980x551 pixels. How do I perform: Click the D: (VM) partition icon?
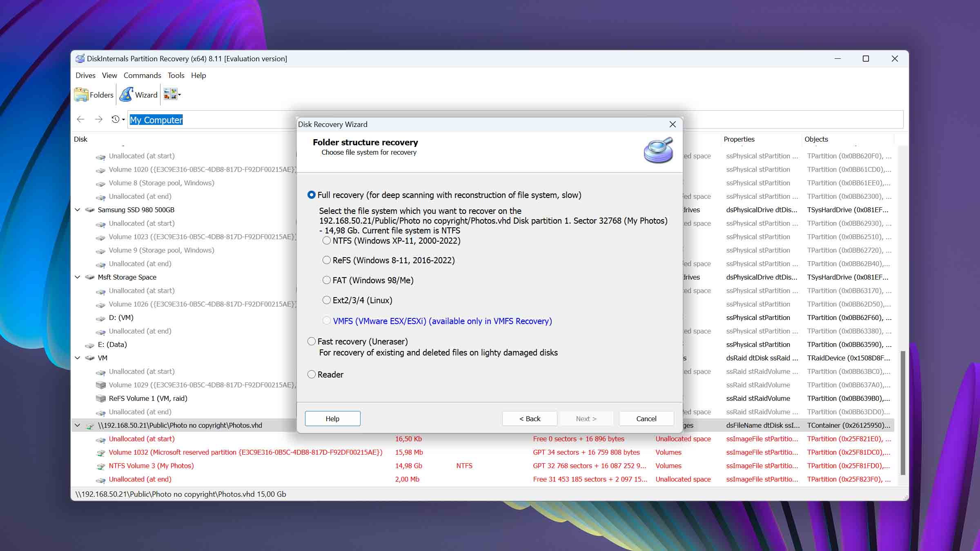click(x=100, y=318)
